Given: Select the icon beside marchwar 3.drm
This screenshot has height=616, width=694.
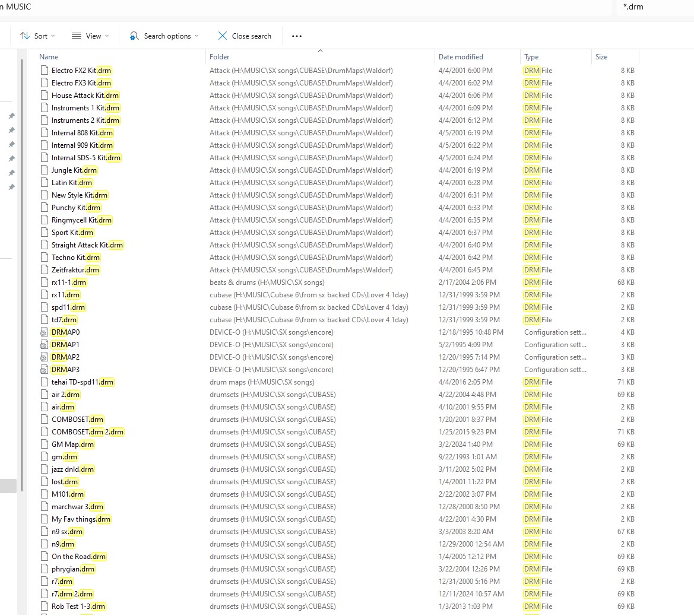Looking at the screenshot, I should (x=44, y=506).
